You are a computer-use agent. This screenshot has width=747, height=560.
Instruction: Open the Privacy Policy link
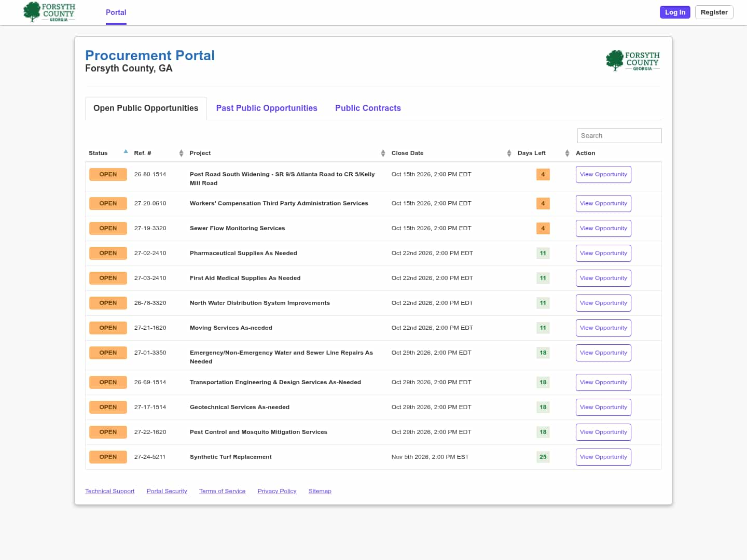[x=277, y=491]
